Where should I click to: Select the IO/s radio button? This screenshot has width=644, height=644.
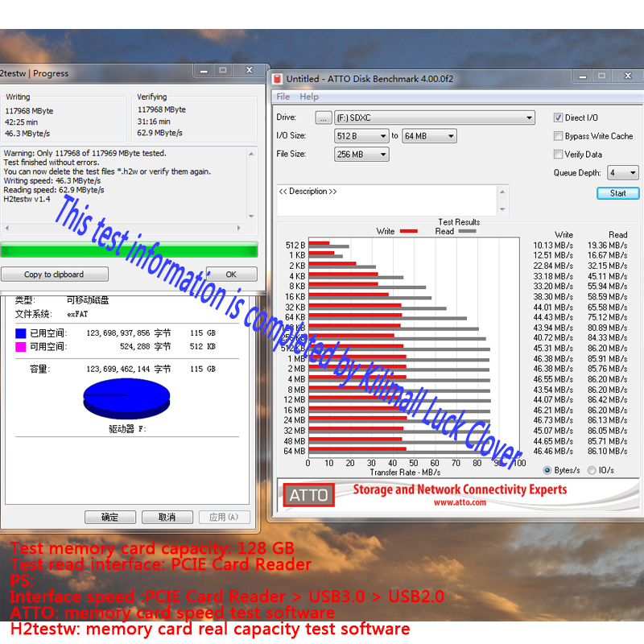592,471
